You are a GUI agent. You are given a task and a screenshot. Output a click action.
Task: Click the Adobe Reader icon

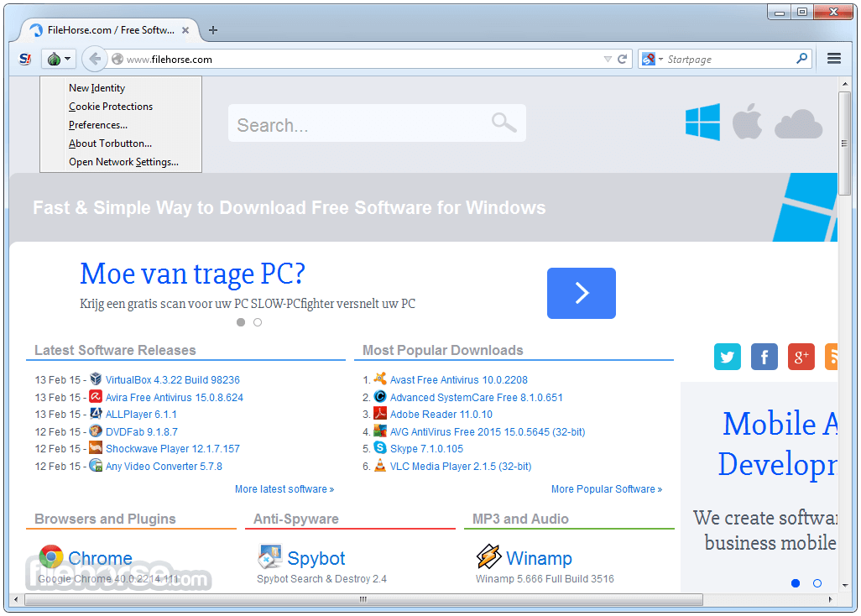(380, 413)
